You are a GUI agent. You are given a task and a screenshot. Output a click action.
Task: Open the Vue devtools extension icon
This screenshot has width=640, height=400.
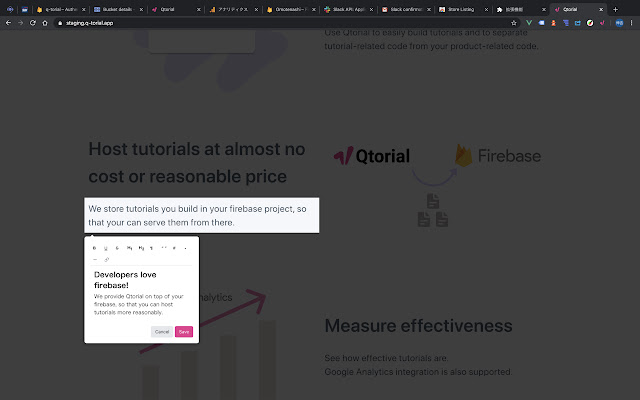529,23
